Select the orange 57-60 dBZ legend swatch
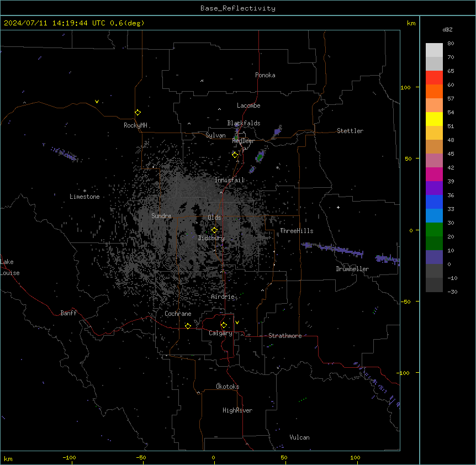Viewport: 476px width, 465px height. 434,91
